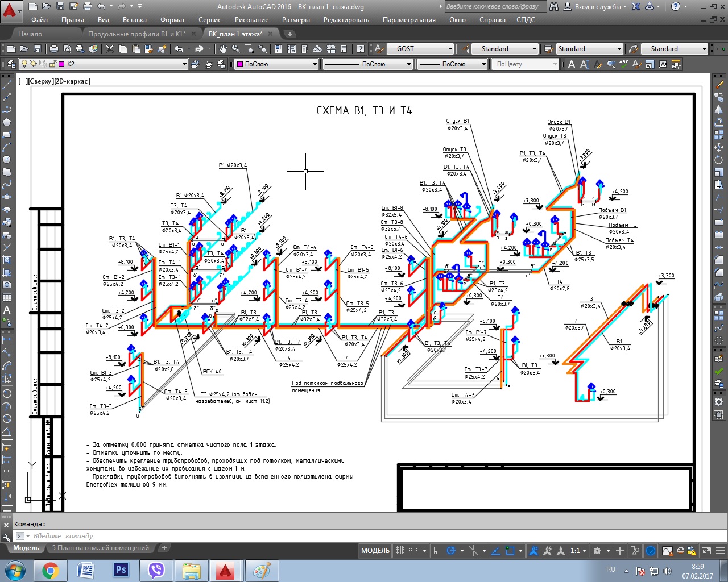Toggle Ortho mode in status bar

pyautogui.click(x=437, y=550)
